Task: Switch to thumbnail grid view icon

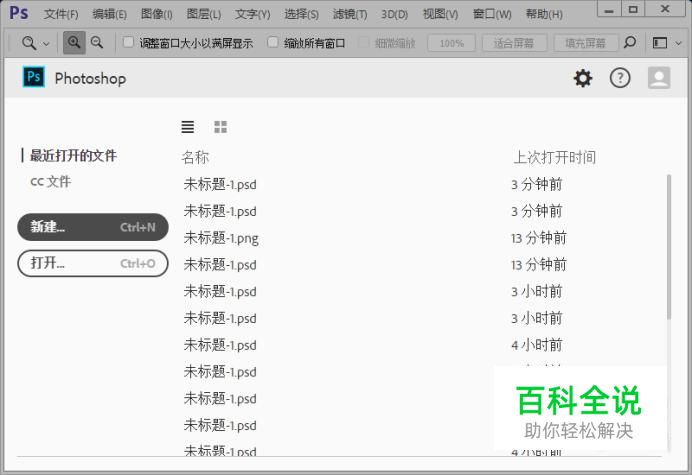Action: point(220,127)
